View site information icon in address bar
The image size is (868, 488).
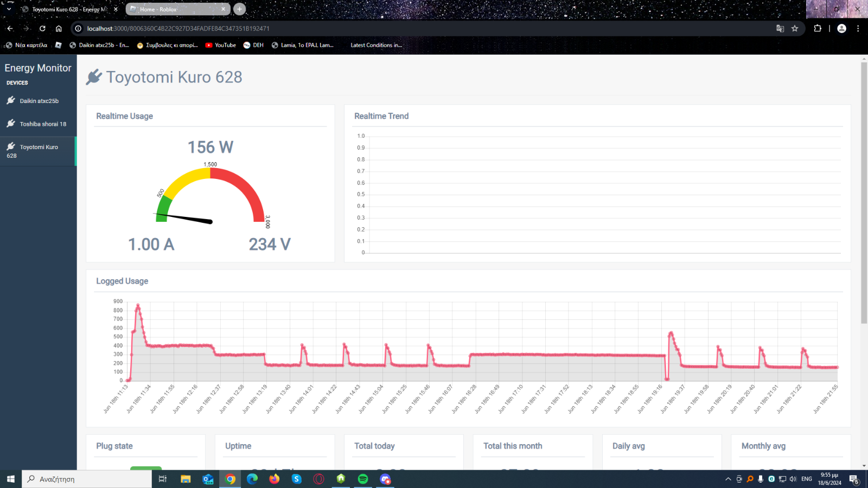78,28
